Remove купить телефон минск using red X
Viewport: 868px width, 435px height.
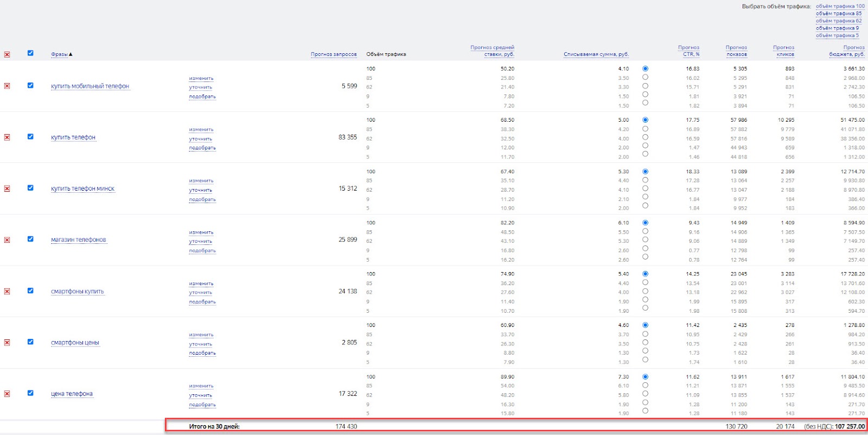tap(7, 188)
